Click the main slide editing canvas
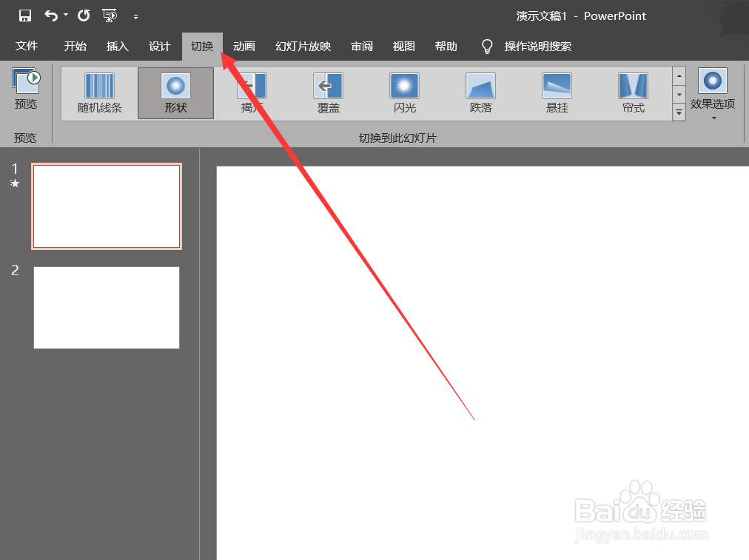 (x=483, y=362)
